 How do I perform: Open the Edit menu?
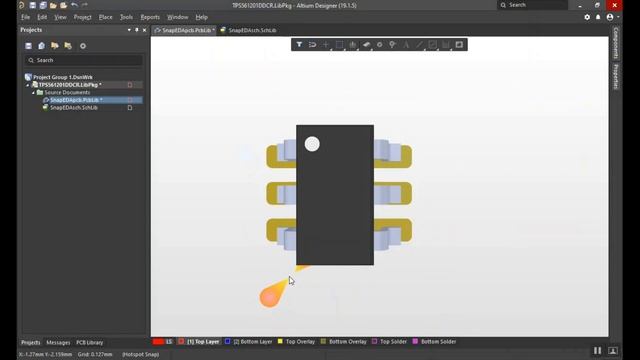coord(42,17)
